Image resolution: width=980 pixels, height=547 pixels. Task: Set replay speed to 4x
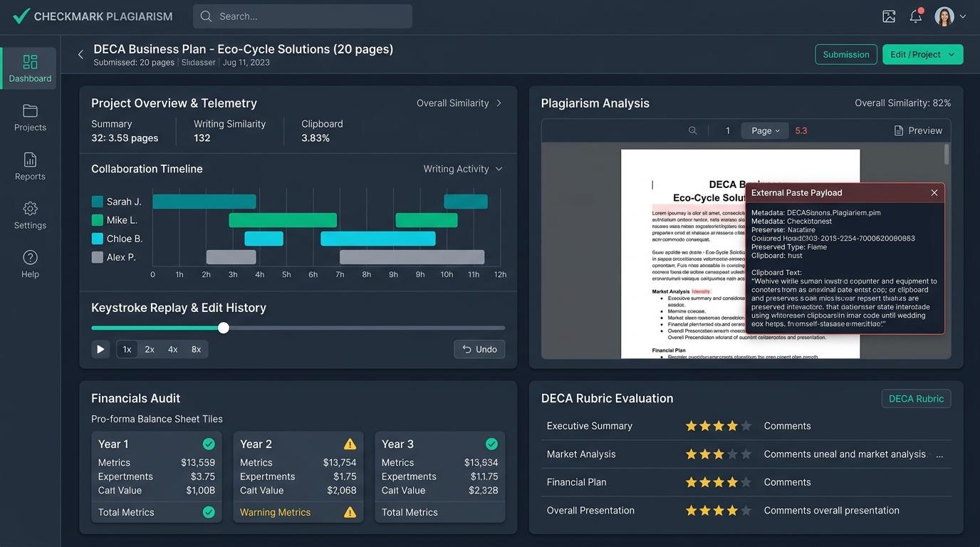click(173, 349)
